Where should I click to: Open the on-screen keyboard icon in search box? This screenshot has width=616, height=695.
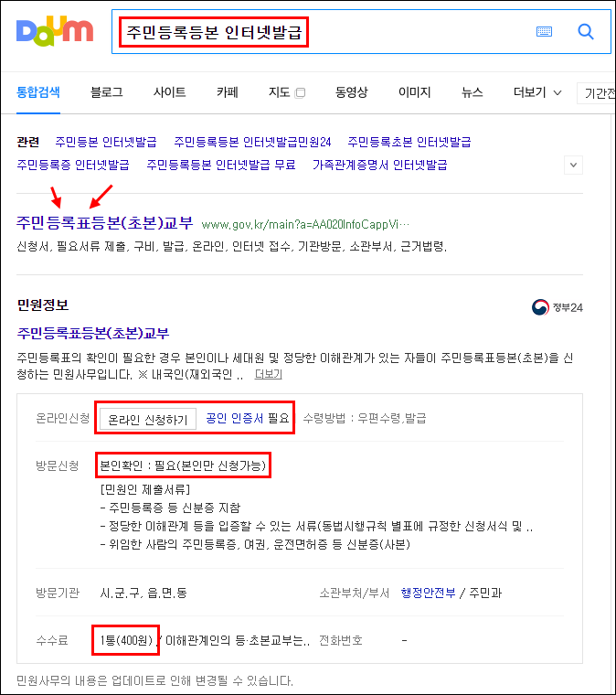pyautogui.click(x=544, y=31)
